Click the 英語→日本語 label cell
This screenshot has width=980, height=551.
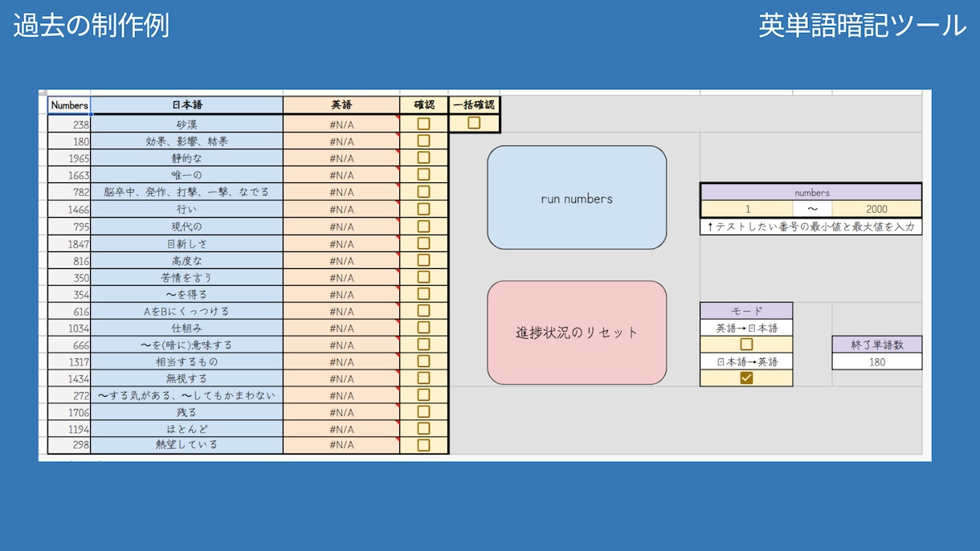747,328
